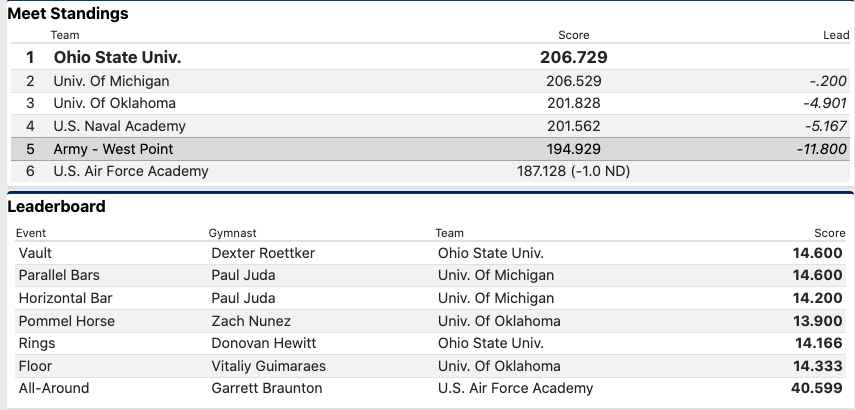Select Donovan Hewitt in the Rings row
Screen dimensions: 855x410
262,343
